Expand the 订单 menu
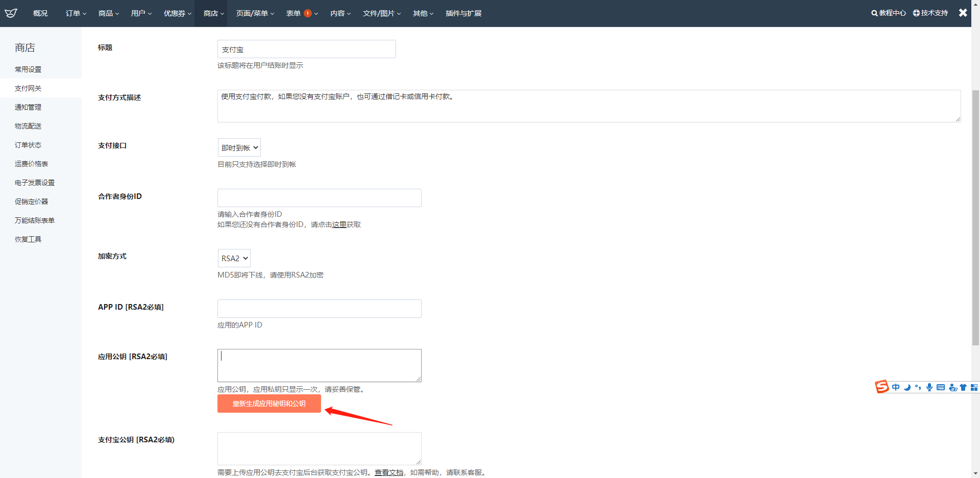This screenshot has width=980, height=478. point(76,13)
